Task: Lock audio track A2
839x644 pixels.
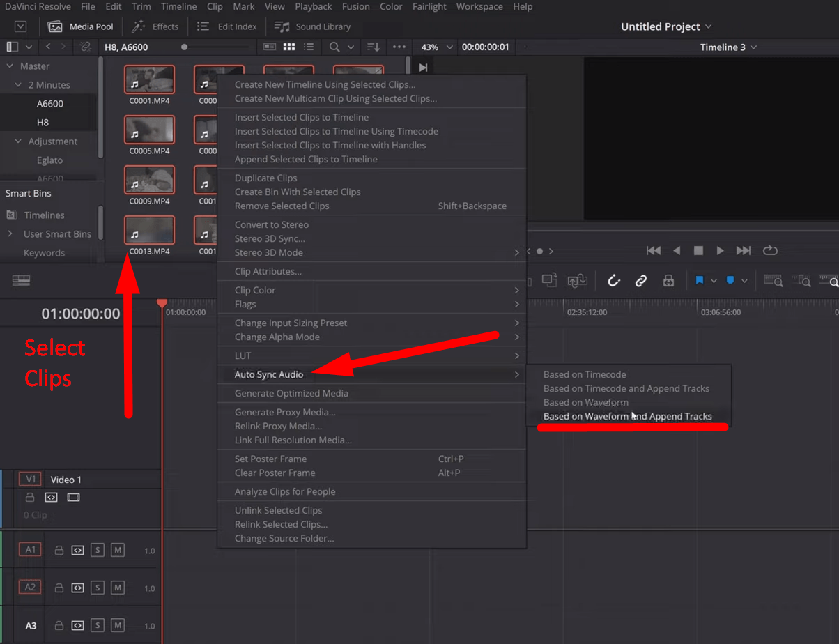Action: [x=59, y=588]
